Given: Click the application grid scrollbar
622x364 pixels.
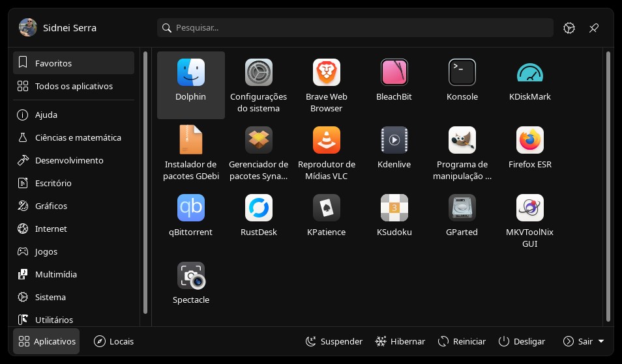Looking at the screenshot, I should pos(608,186).
